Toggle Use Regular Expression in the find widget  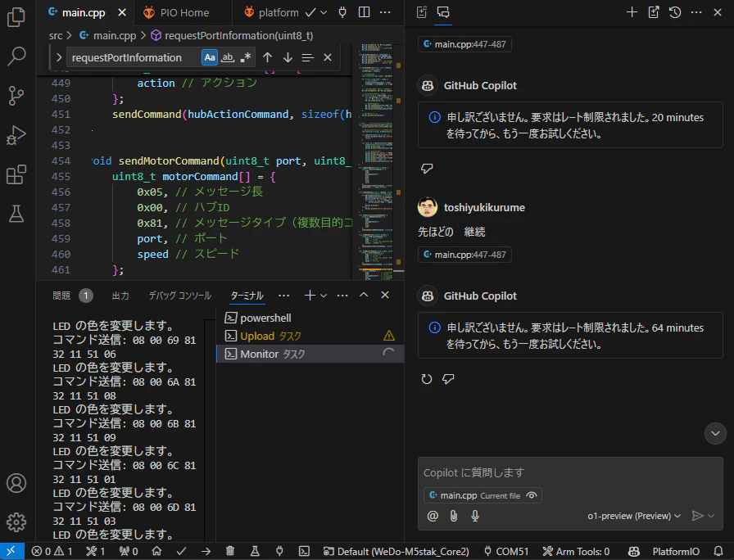246,57
